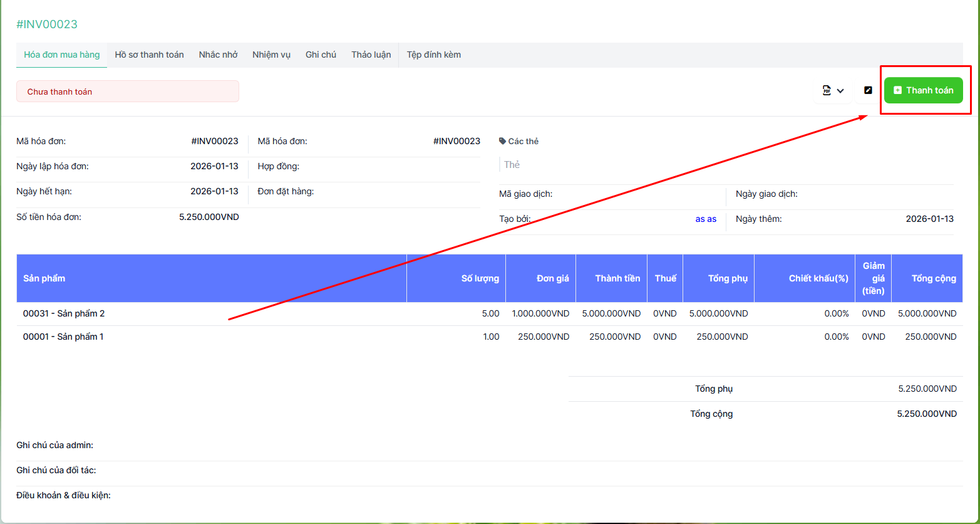Open the PDF export dropdown

coord(833,91)
